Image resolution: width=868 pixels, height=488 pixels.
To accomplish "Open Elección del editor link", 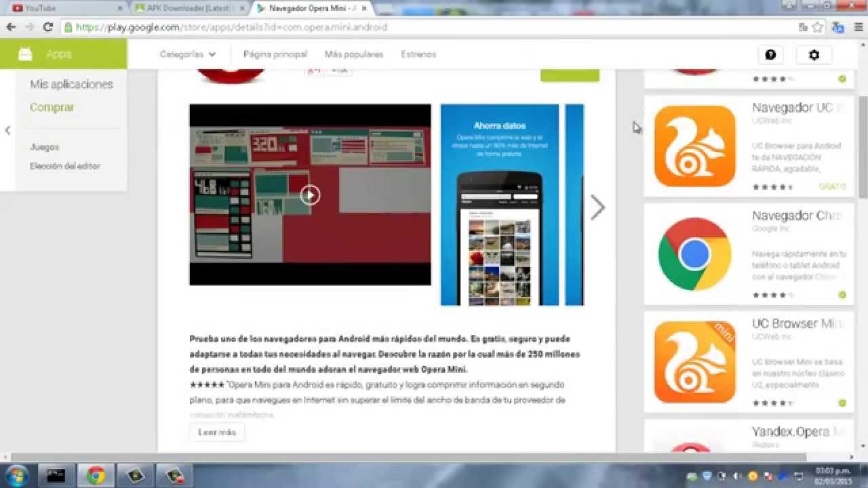I will [64, 166].
